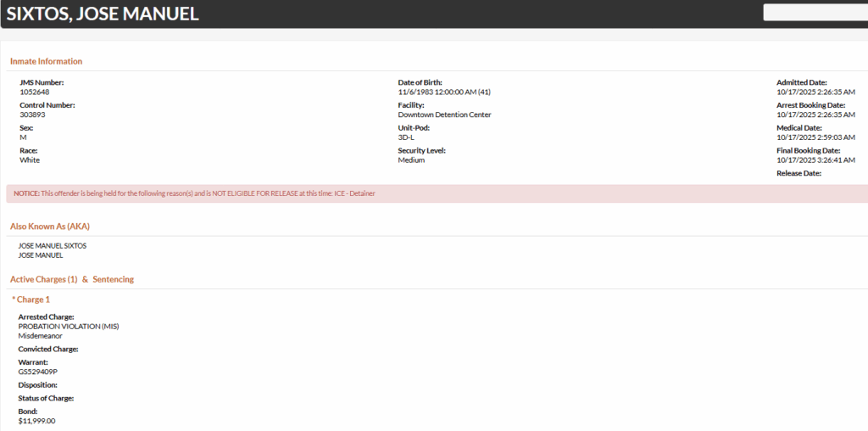Screen dimensions: 868x431
Task: Click the bond amount $11,999.00
Action: tap(36, 421)
